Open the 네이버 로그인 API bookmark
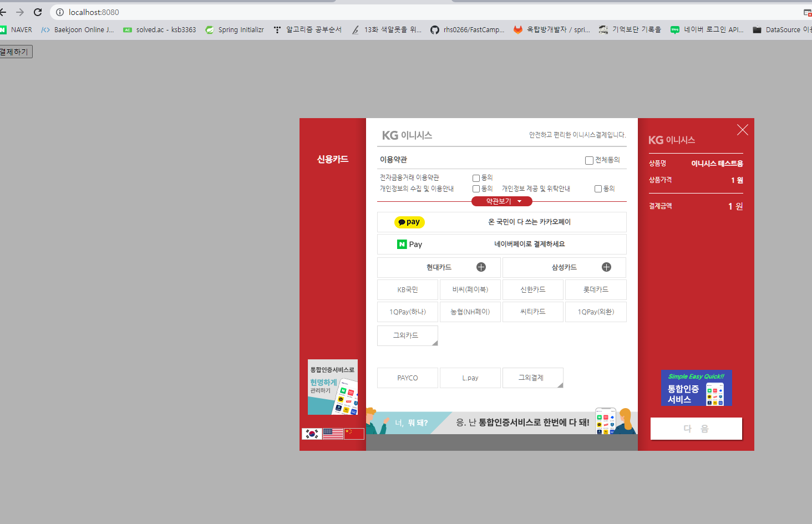The height and width of the screenshot is (524, 812). [707, 30]
